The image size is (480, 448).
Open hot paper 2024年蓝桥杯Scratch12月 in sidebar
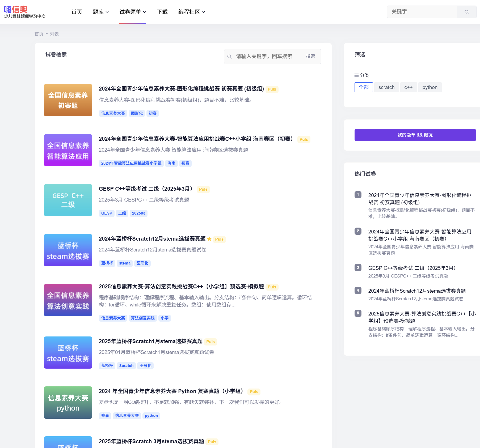pyautogui.click(x=417, y=291)
